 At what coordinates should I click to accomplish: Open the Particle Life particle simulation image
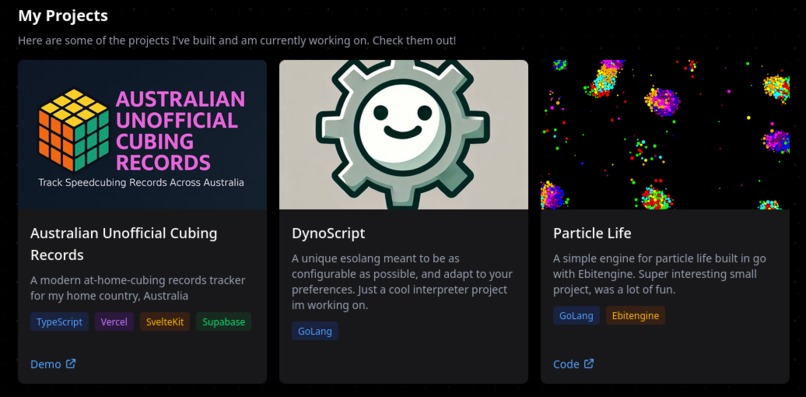pos(665,135)
